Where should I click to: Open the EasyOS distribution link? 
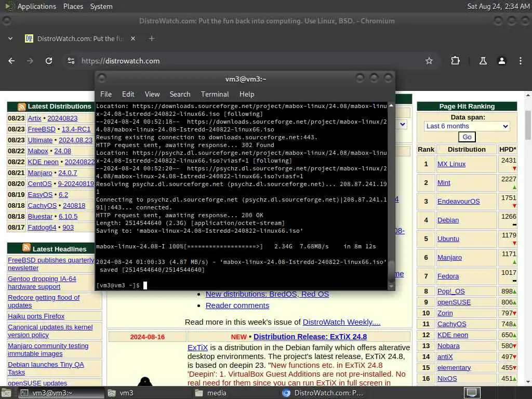[40, 195]
